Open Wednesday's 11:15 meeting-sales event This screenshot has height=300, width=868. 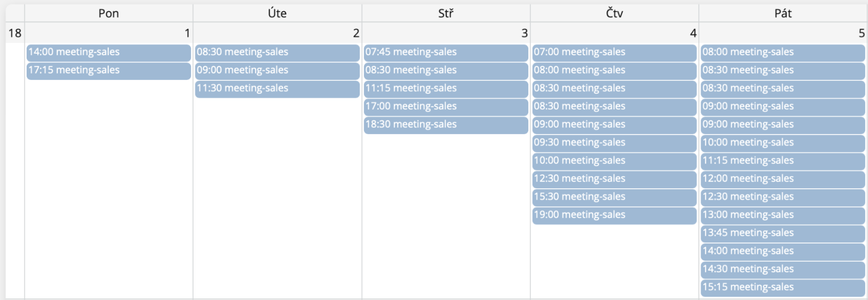[445, 89]
